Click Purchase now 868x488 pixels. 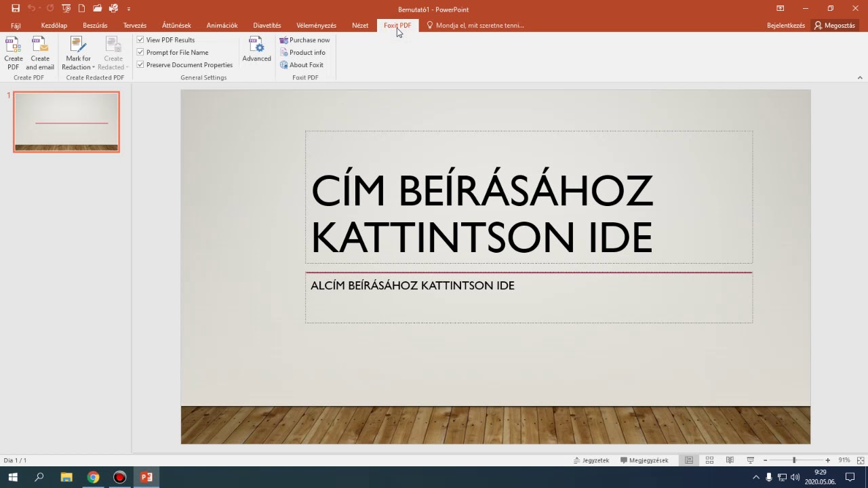coord(304,40)
